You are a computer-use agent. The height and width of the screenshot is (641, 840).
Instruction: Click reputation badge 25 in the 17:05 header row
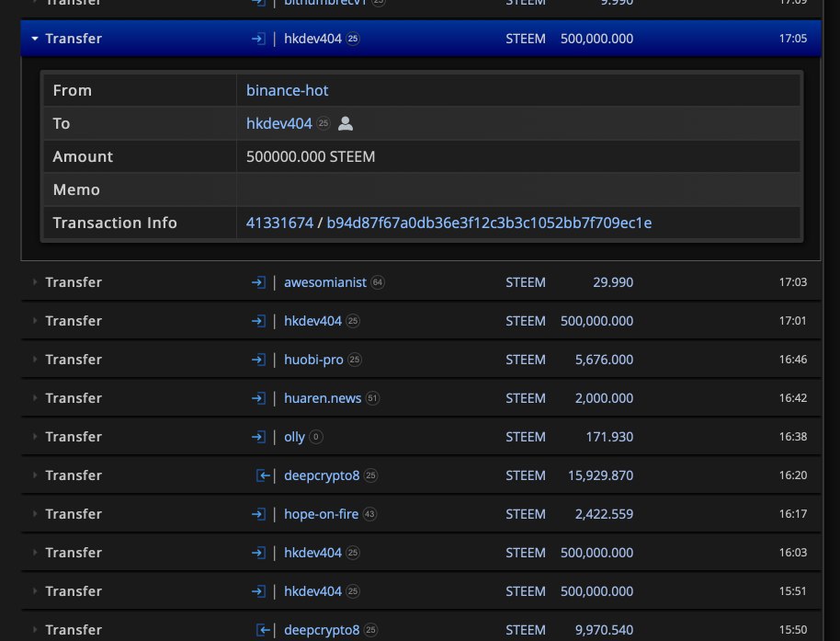[353, 39]
